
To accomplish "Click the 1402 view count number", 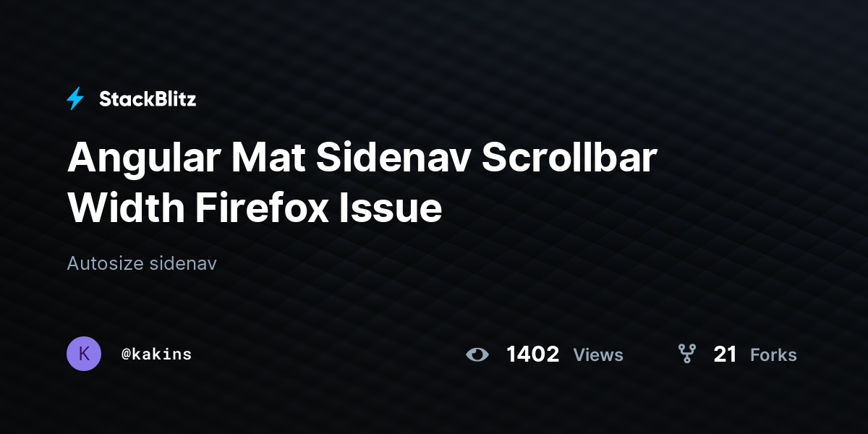I will pyautogui.click(x=532, y=354).
